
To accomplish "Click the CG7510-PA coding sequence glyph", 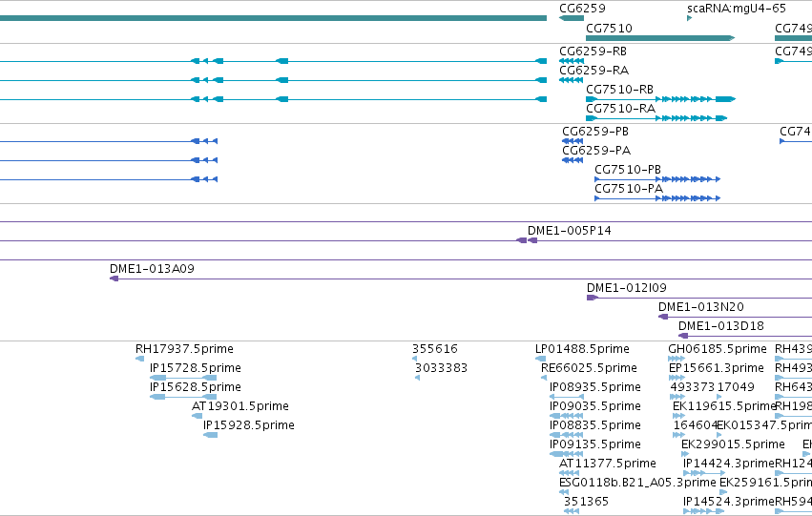I will pos(657,198).
